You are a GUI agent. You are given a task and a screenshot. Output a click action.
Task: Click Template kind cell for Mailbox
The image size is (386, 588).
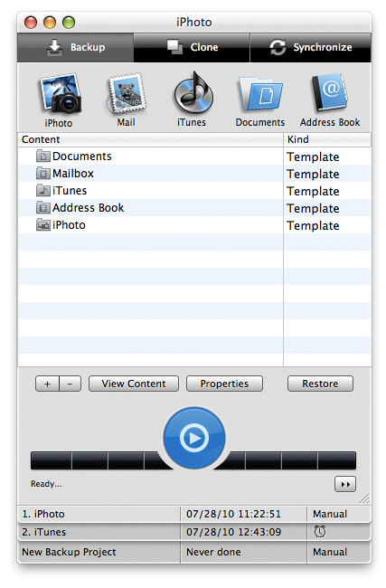[314, 174]
